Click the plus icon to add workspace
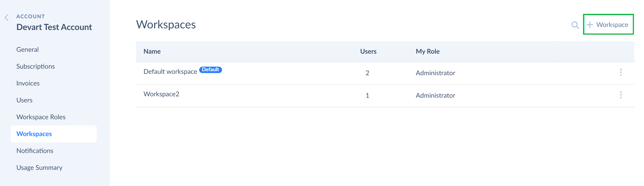Screen dimensions: 644x186 click(590, 25)
